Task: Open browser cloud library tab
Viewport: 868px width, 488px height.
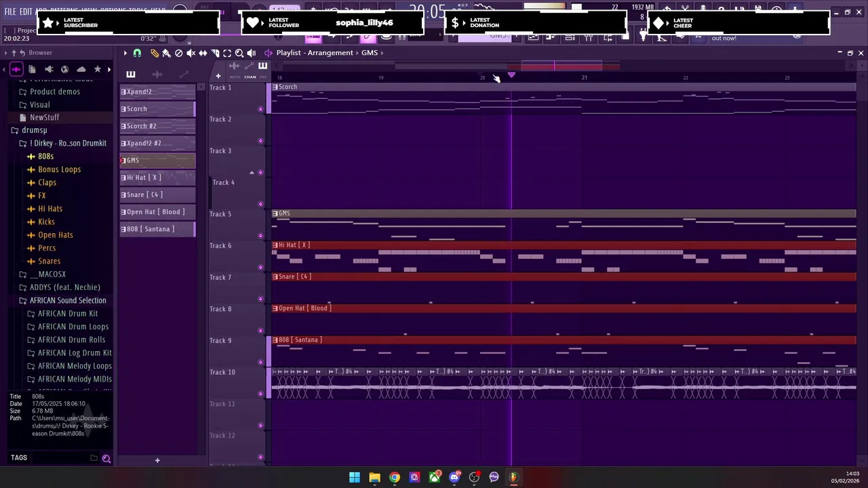Action: coord(81,69)
